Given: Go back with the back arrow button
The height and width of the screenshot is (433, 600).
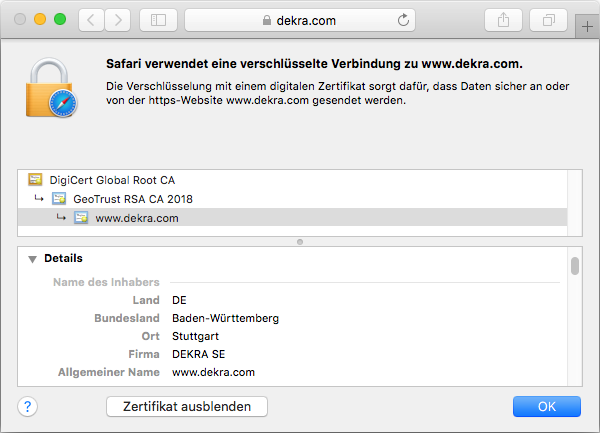Looking at the screenshot, I should (91, 20).
